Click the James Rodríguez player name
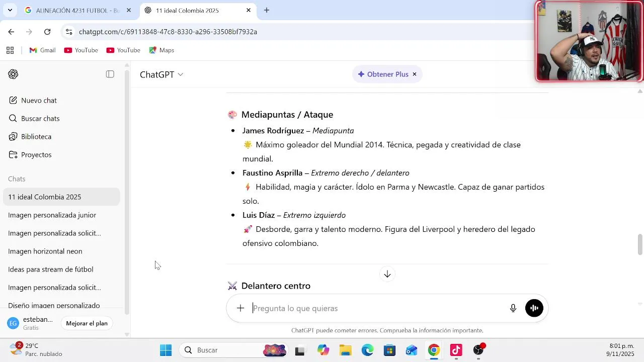This screenshot has width=644, height=362. [273, 131]
